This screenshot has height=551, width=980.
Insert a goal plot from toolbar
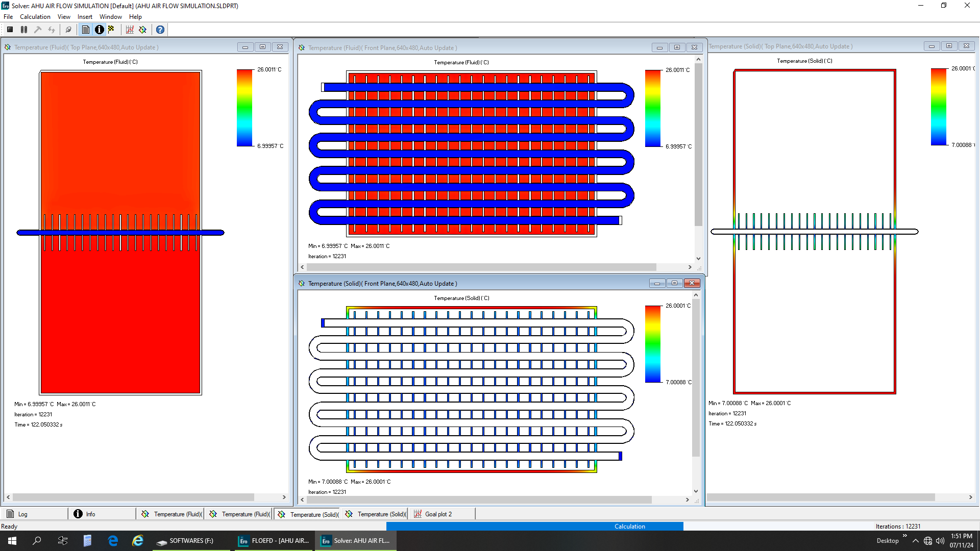pos(130,30)
